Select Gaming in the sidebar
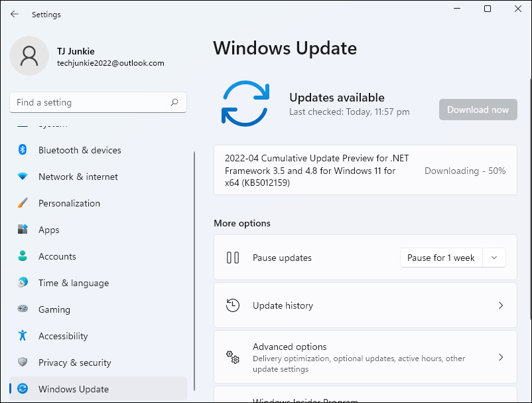Image resolution: width=532 pixels, height=403 pixels. point(98,309)
